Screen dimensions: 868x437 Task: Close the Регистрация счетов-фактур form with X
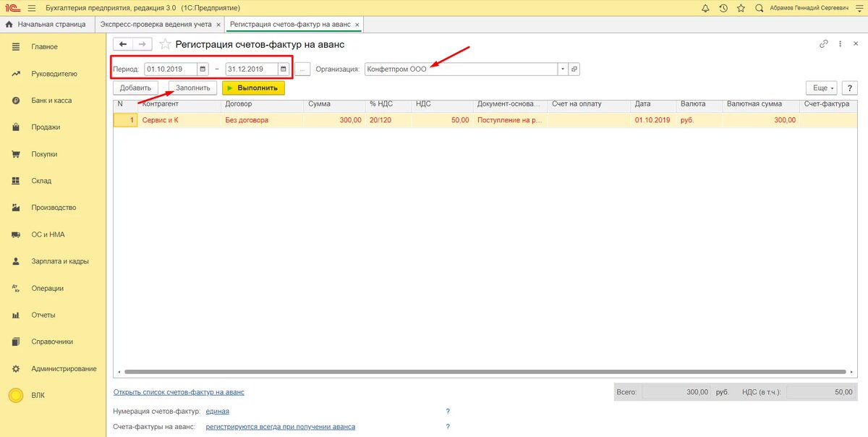[856, 43]
